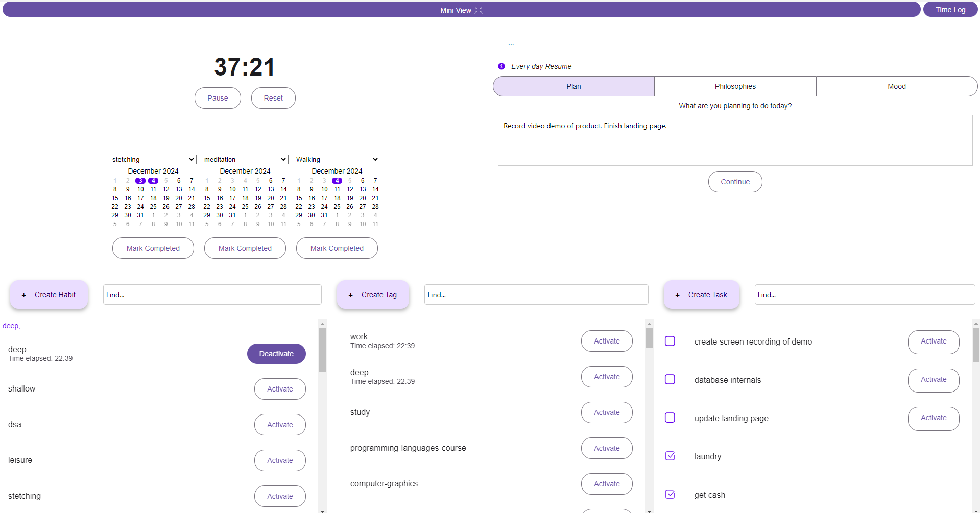The width and height of the screenshot is (980, 513).
Task: Click the plus icon on Create Habit
Action: click(x=24, y=295)
